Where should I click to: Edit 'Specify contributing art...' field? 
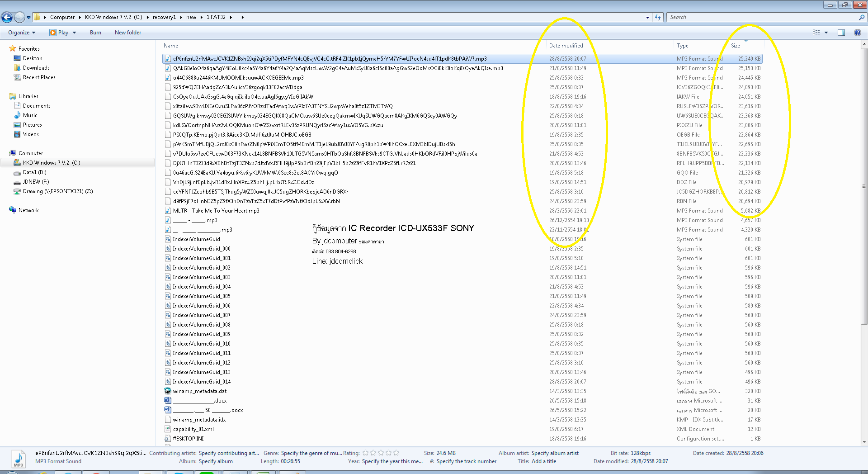pos(229,453)
